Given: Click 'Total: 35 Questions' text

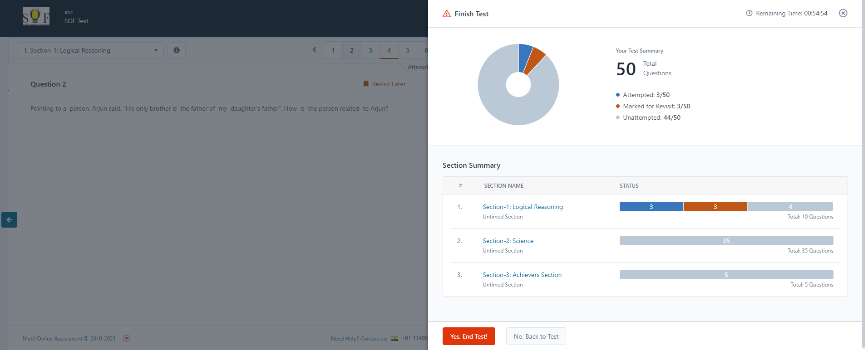Looking at the screenshot, I should (x=810, y=251).
